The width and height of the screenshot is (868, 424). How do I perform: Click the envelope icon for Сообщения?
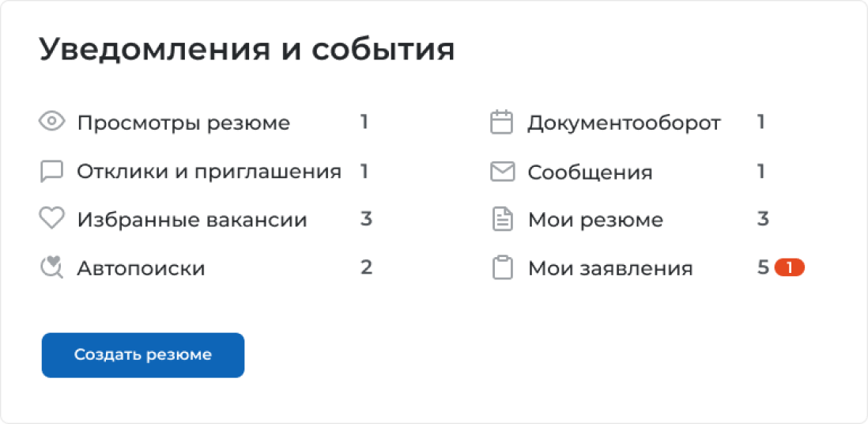(x=502, y=172)
